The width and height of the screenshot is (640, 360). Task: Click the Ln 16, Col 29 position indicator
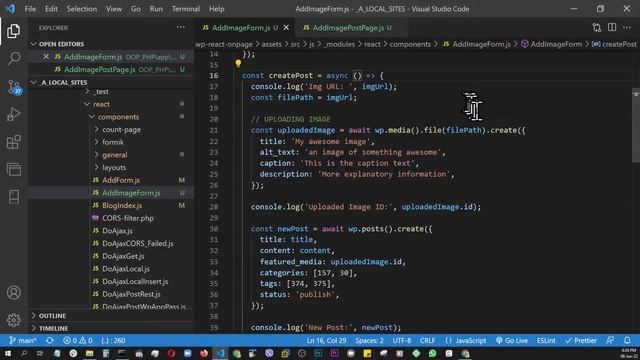pos(327,340)
